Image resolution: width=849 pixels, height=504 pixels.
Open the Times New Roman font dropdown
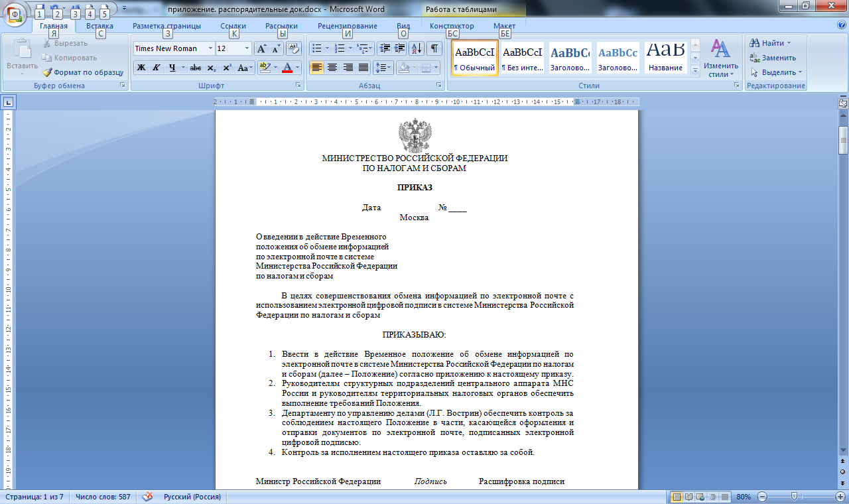click(x=210, y=48)
